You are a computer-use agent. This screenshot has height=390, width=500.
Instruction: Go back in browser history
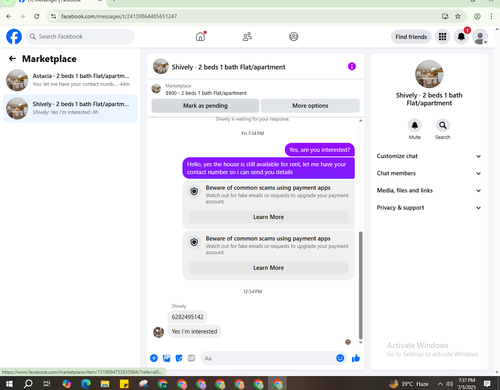pyautogui.click(x=9, y=16)
